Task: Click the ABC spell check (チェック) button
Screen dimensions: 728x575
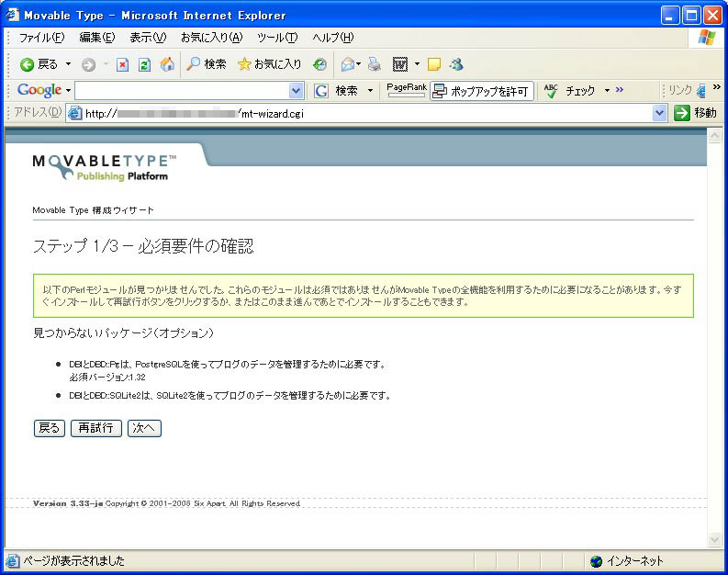Action: [569, 91]
